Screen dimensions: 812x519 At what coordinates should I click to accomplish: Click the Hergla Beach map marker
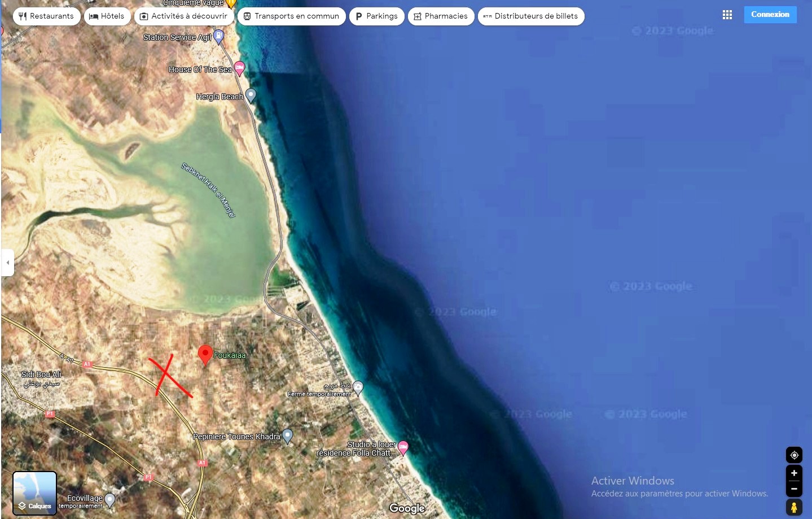pyautogui.click(x=251, y=95)
